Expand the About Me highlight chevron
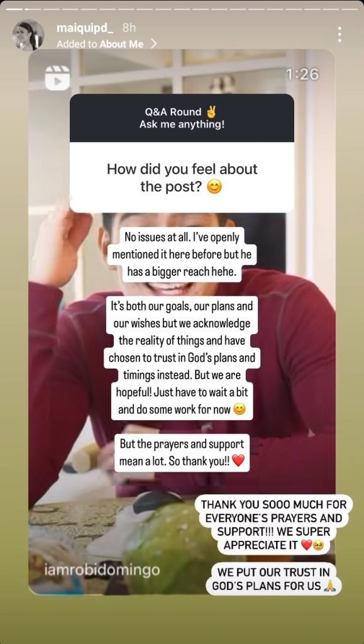The image size is (364, 644). coord(153,43)
